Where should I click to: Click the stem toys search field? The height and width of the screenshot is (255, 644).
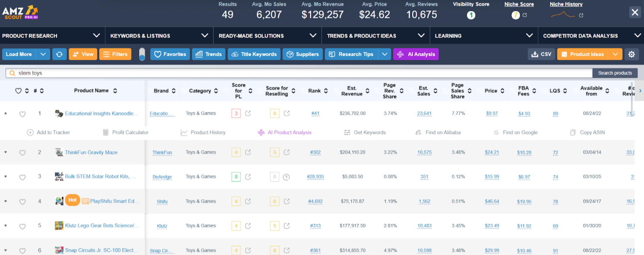(299, 73)
